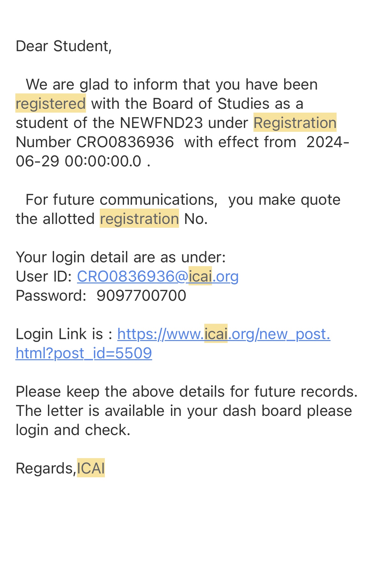The image size is (374, 588).
Task: Click the highlighted word "registered"
Action: 51,104
